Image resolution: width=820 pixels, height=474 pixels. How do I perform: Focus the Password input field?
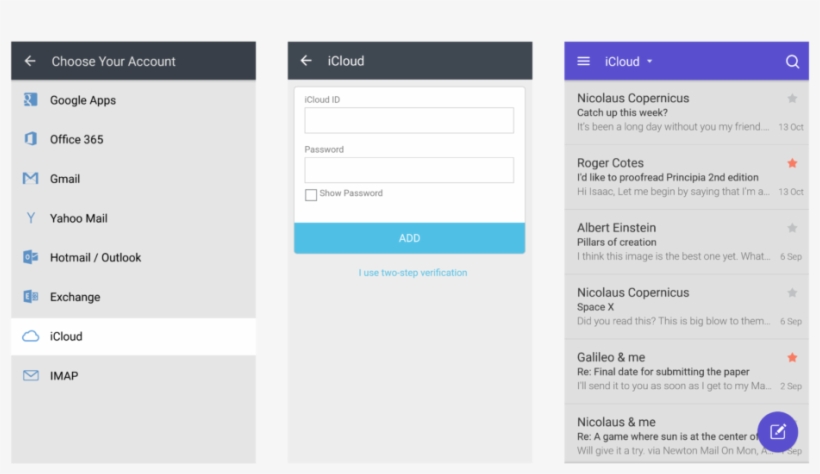pyautogui.click(x=409, y=170)
